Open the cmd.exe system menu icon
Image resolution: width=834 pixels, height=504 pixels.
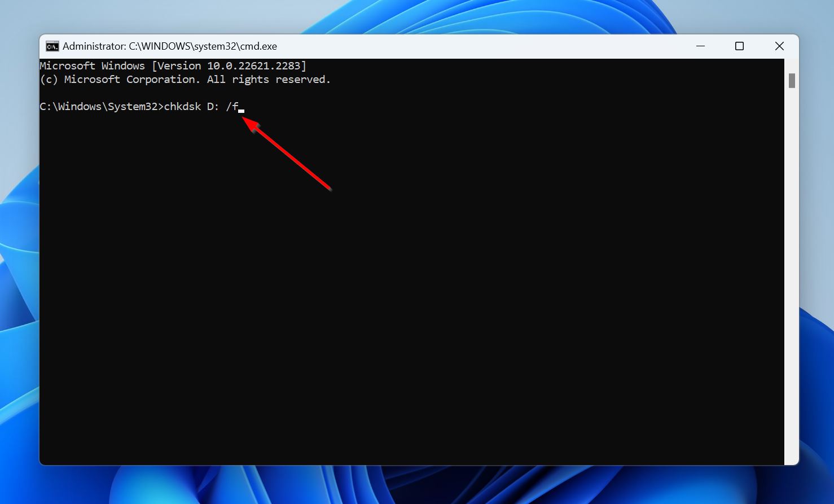pos(52,46)
